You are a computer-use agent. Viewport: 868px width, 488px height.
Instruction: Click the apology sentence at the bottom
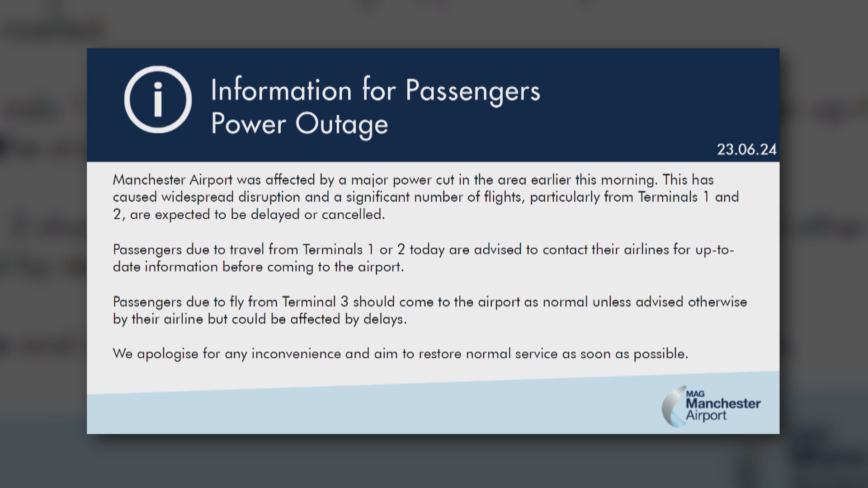coord(400,354)
